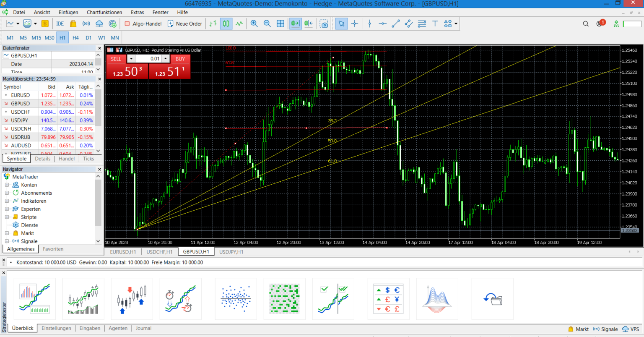
Task: Tile chart windows with grid icon
Action: tap(280, 24)
